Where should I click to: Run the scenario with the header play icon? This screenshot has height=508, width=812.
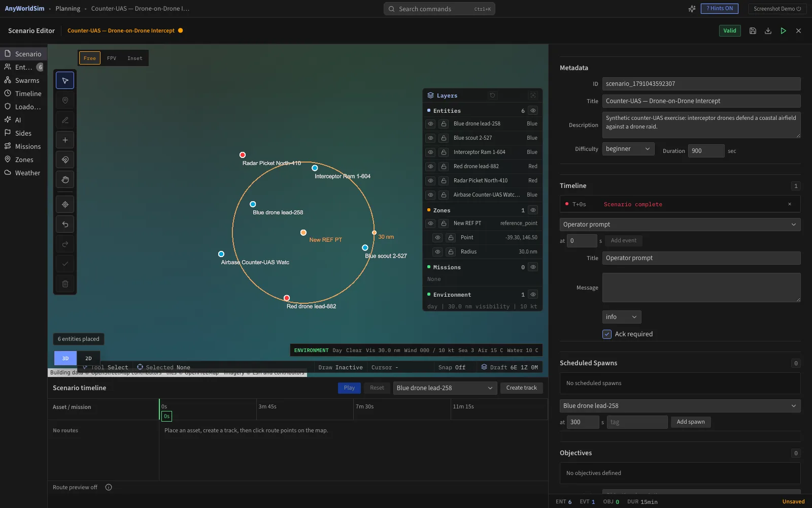[x=783, y=30]
